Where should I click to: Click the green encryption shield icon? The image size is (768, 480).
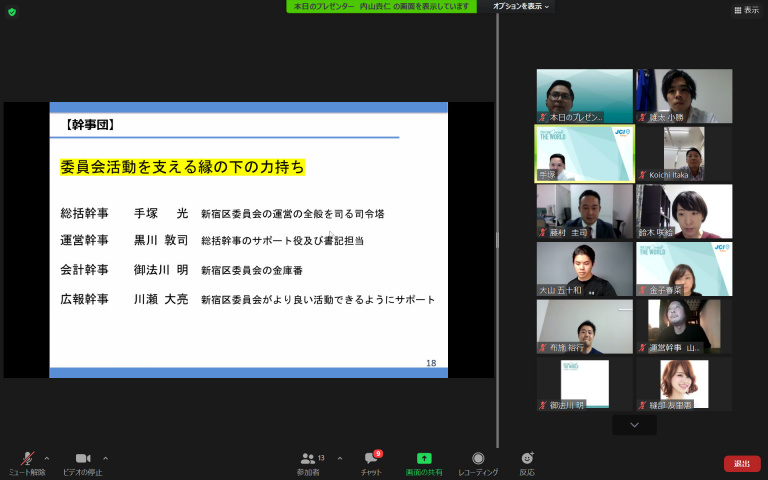[x=12, y=11]
